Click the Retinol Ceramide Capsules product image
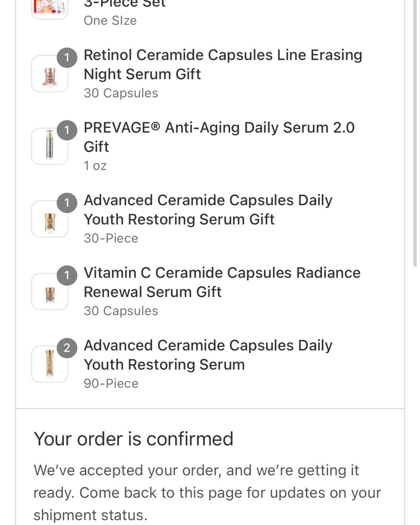This screenshot has width=420, height=525. point(50,73)
